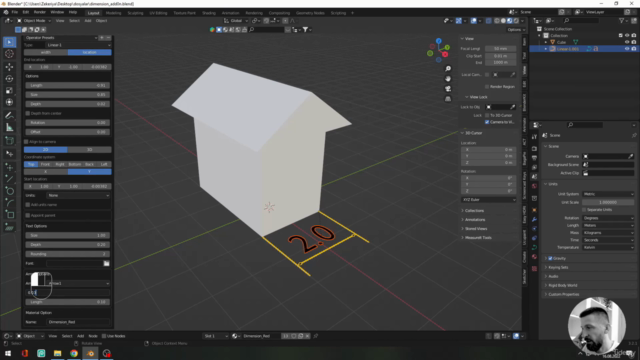The width and height of the screenshot is (640, 360).
Task: Click the navigation gizmo X axis
Action: click(x=445, y=54)
